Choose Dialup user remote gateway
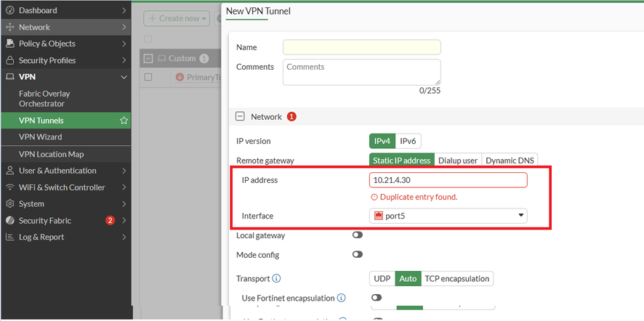Screen dimensions: 644x321 click(x=458, y=160)
